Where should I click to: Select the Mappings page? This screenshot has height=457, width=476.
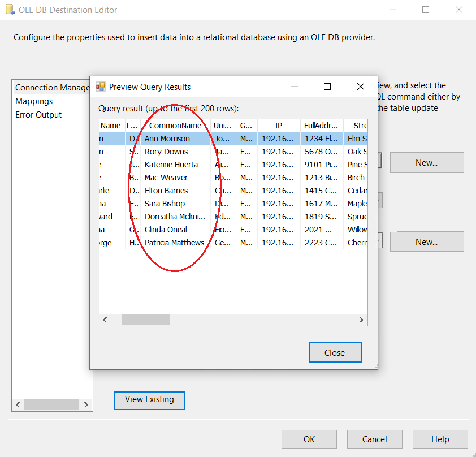[34, 101]
